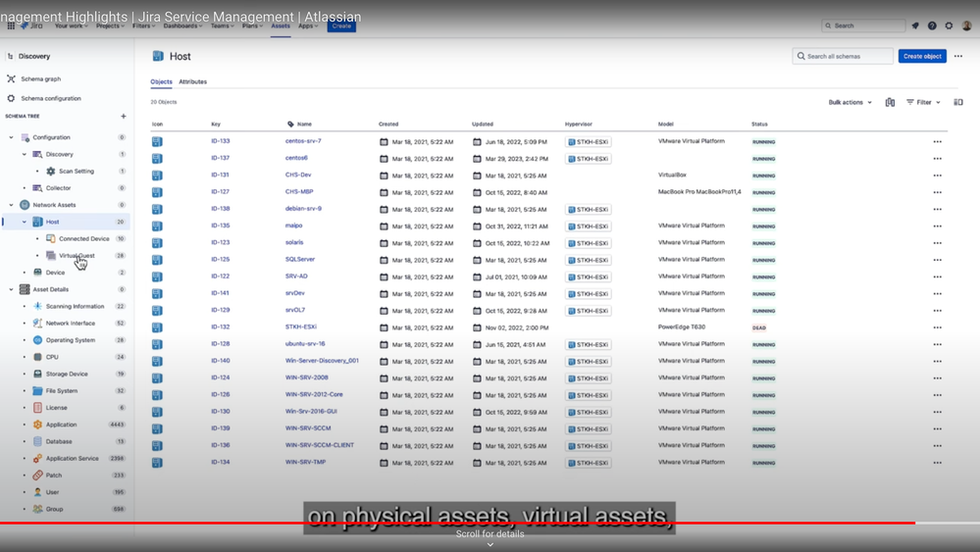Viewport: 980px width, 552px height.
Task: Click the Host icon in the ID-133 row
Action: point(157,142)
